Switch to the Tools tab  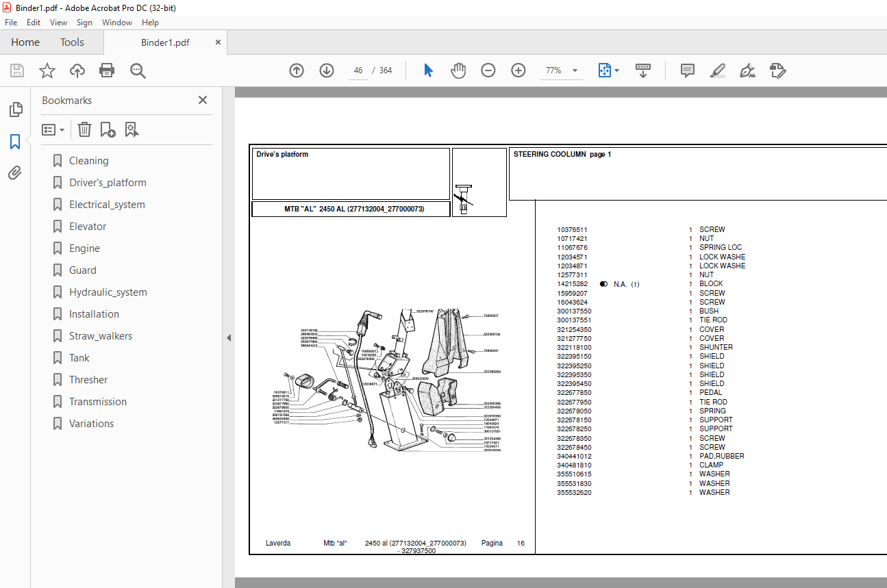(x=72, y=42)
